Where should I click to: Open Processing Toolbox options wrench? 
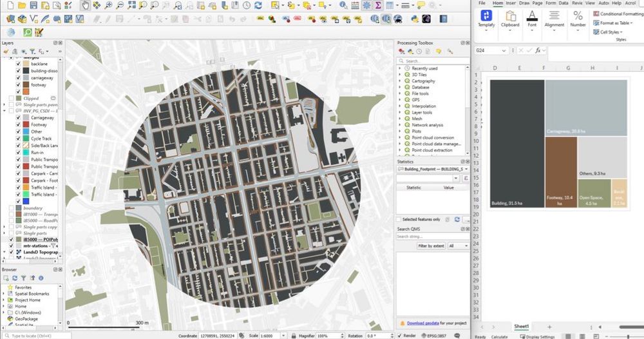pos(450,52)
